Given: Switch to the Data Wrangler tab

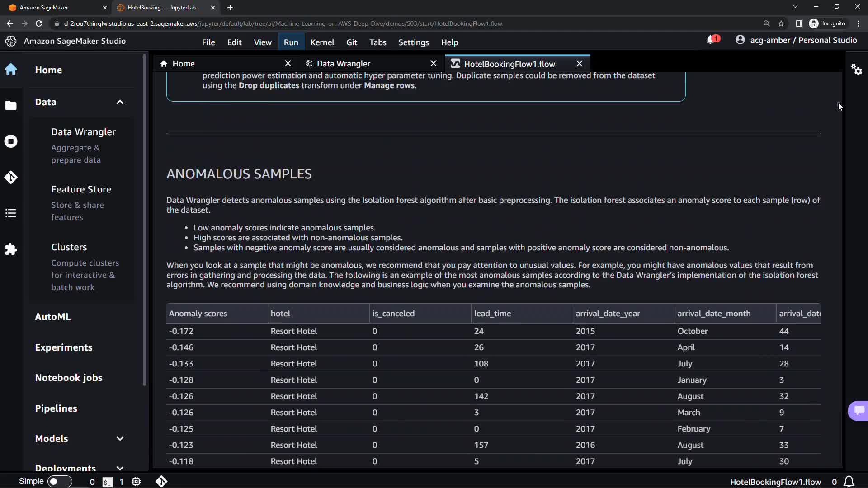Looking at the screenshot, I should coord(343,64).
